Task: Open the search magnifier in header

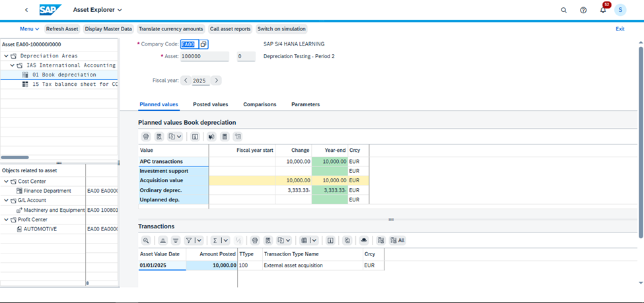Action: tap(563, 10)
